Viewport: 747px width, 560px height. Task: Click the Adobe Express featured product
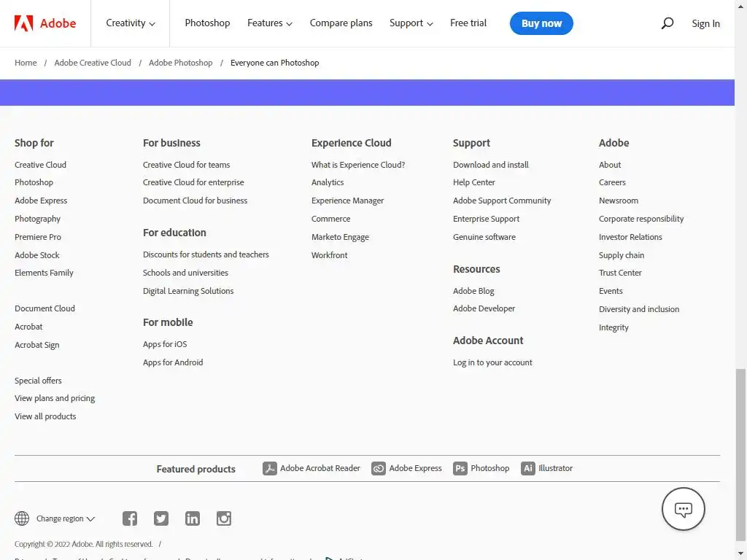pos(406,469)
